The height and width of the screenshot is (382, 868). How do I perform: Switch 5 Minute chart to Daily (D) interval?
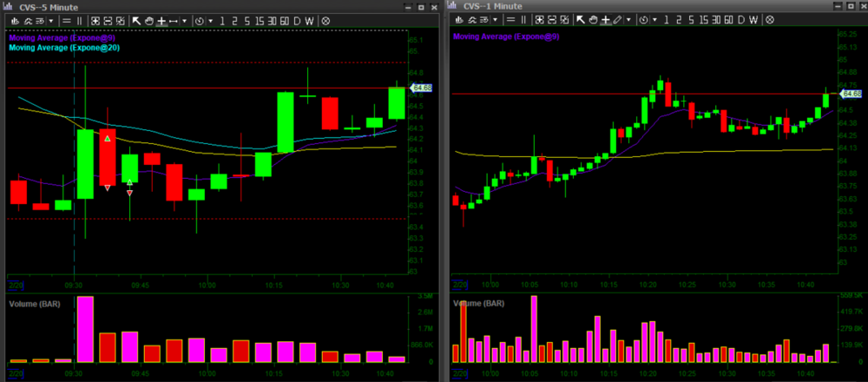[297, 20]
